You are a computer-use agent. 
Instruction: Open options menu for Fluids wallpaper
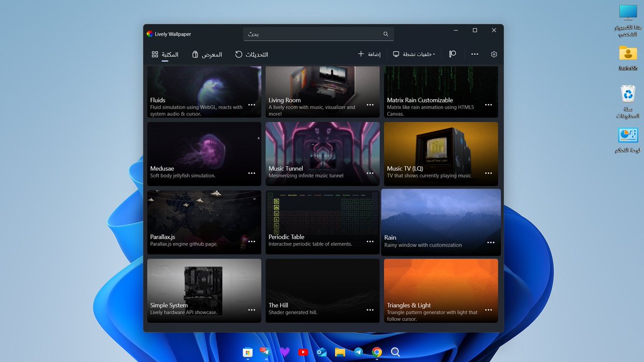click(x=252, y=105)
